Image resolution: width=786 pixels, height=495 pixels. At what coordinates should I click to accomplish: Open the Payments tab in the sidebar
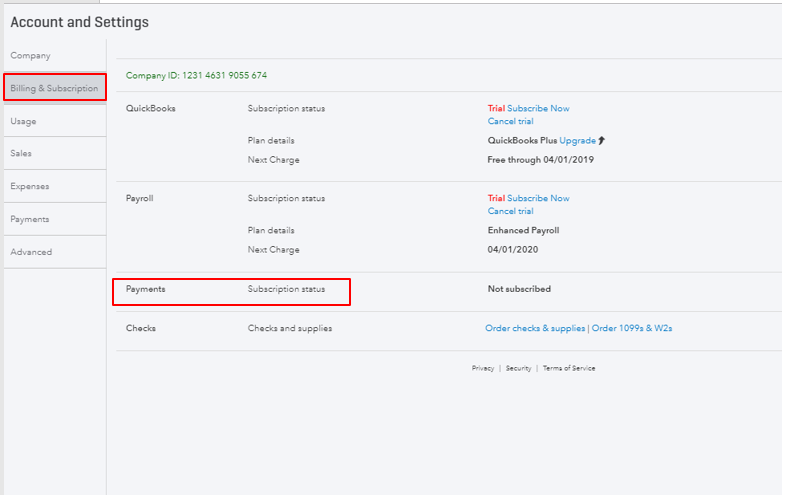[x=29, y=219]
